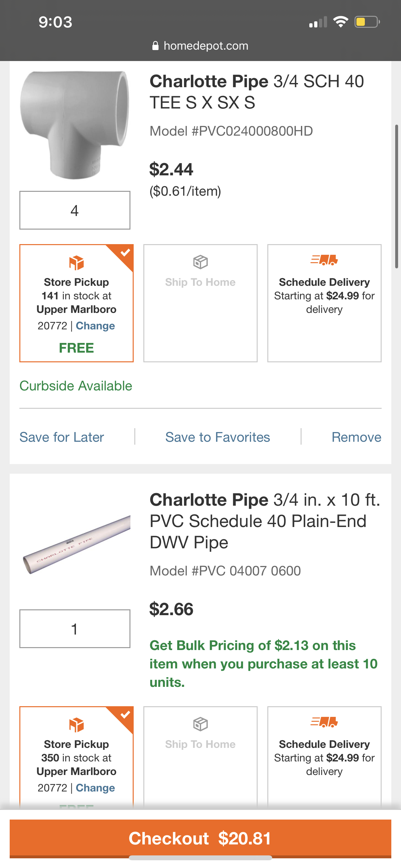Remove the tee fitting from cart

pyautogui.click(x=356, y=437)
